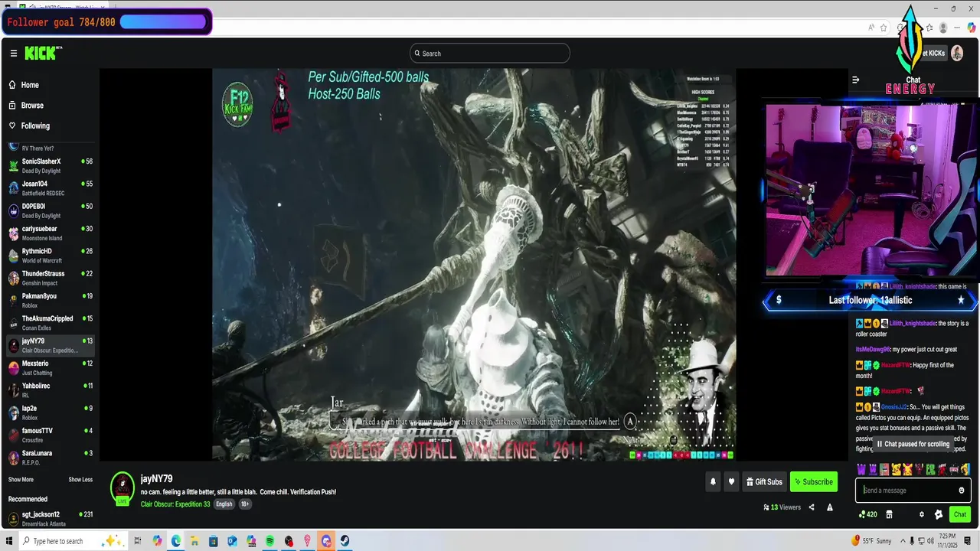Open the Kick hamburger menu
980x551 pixels.
tap(13, 53)
